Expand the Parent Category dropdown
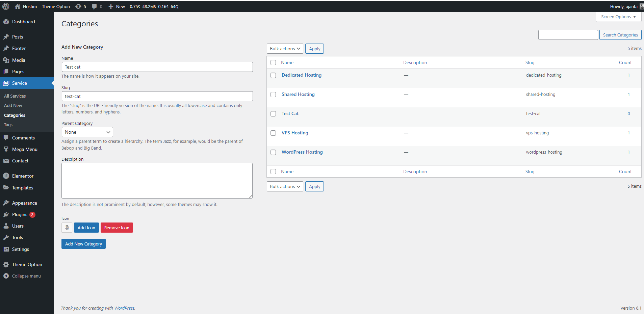Screen dimensions: 644x314 tap(87, 132)
